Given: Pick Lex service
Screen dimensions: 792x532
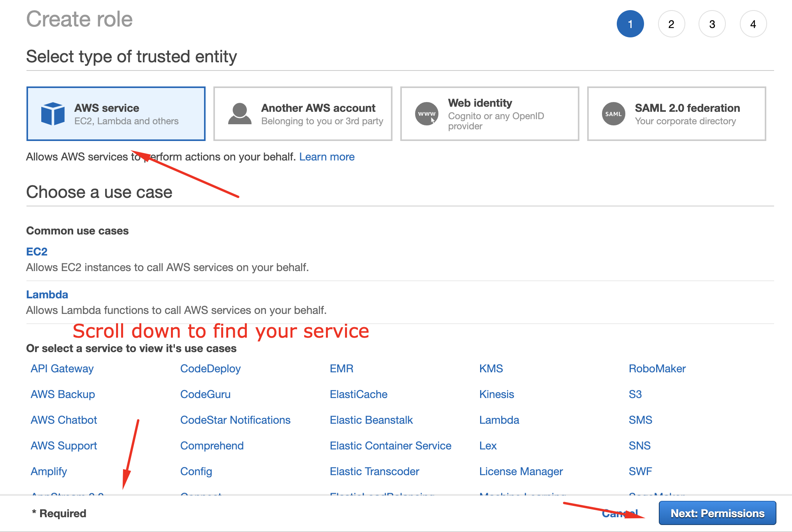Looking at the screenshot, I should pyautogui.click(x=488, y=446).
